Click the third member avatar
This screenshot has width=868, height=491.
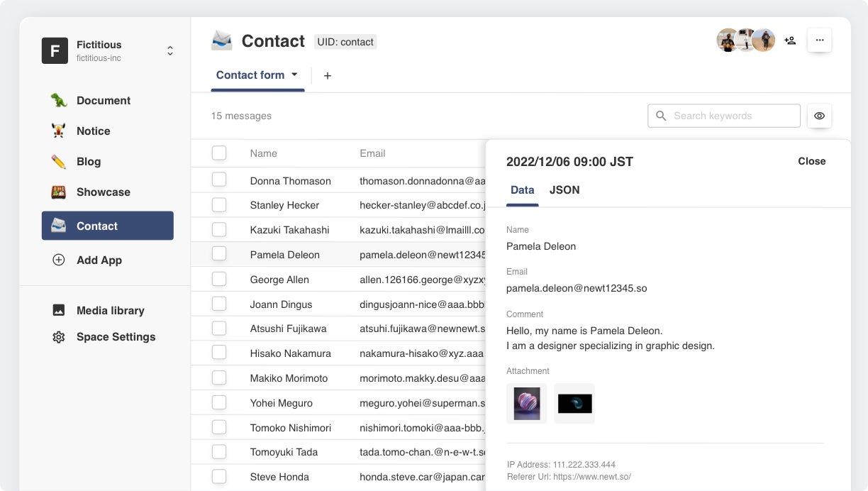764,40
